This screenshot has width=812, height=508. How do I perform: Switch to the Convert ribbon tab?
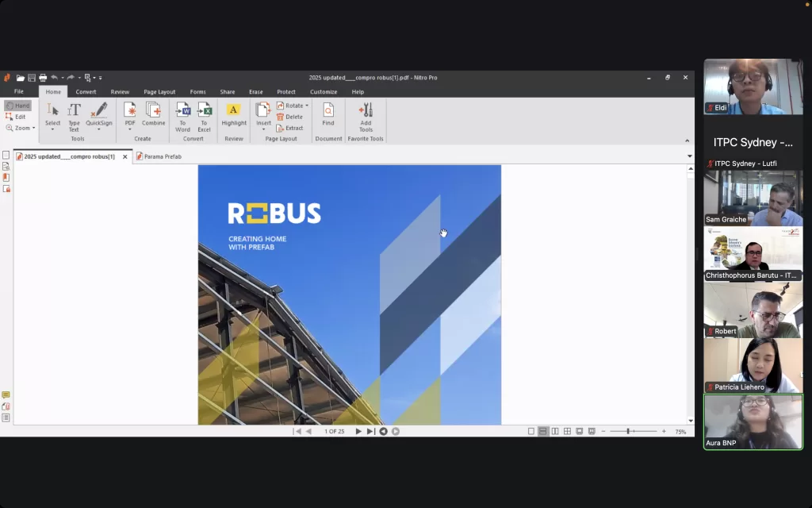tap(86, 92)
